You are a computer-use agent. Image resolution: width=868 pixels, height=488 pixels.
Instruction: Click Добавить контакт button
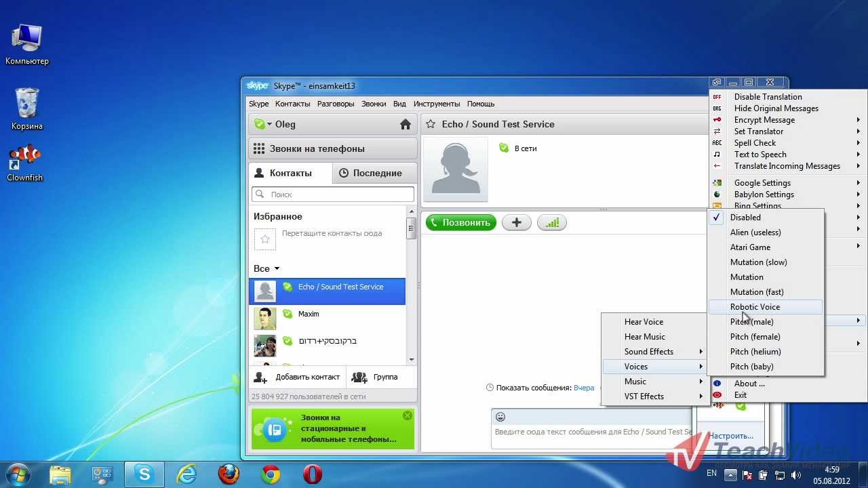click(298, 377)
